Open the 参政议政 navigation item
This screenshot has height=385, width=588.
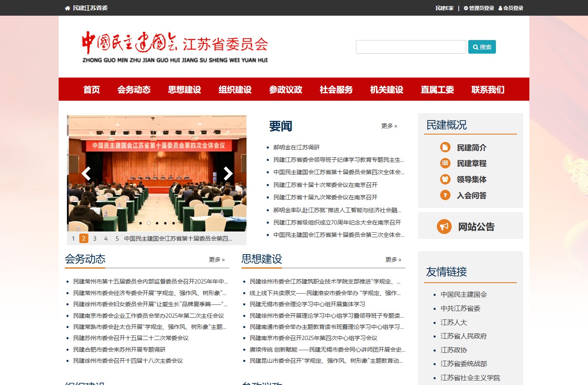(286, 90)
